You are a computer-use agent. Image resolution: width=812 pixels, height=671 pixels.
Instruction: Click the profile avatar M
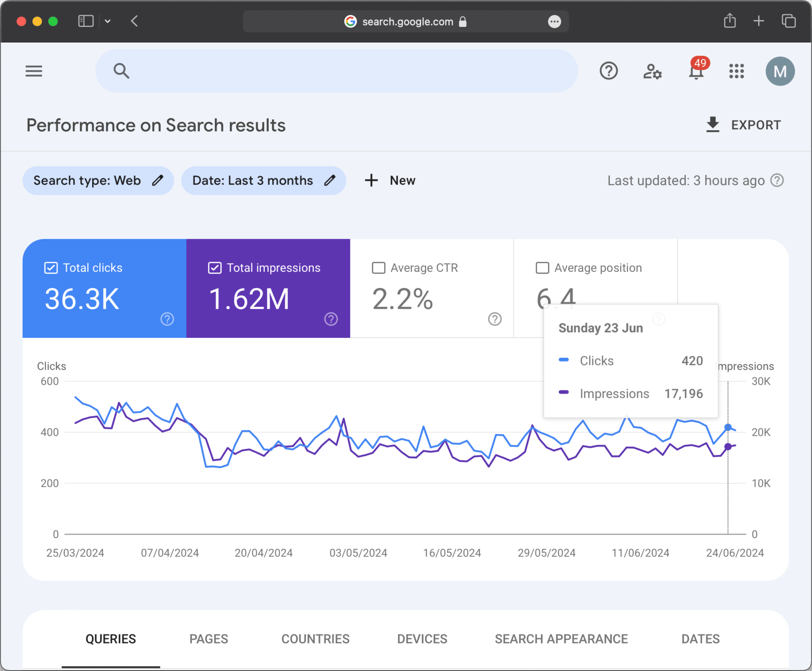[x=780, y=71]
